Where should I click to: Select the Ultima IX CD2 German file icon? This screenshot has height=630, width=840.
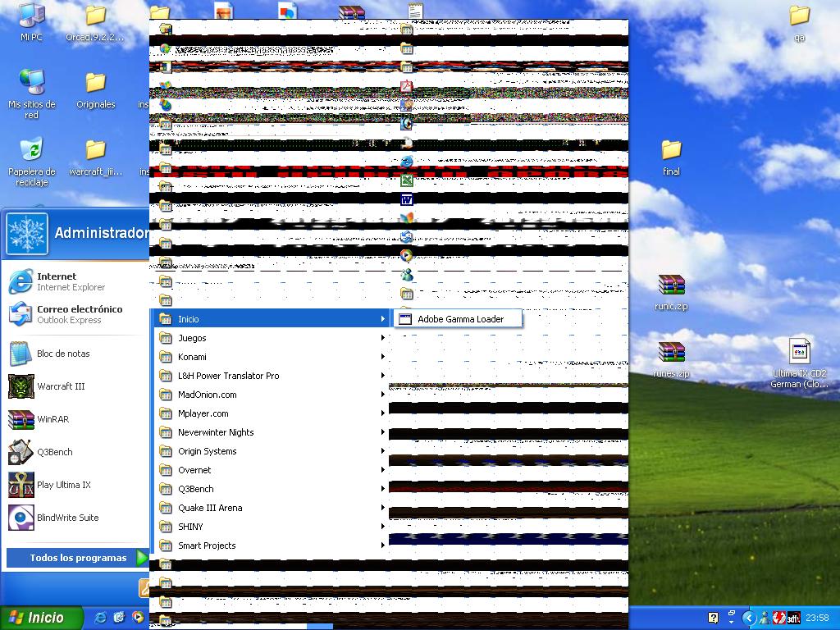[x=799, y=364]
